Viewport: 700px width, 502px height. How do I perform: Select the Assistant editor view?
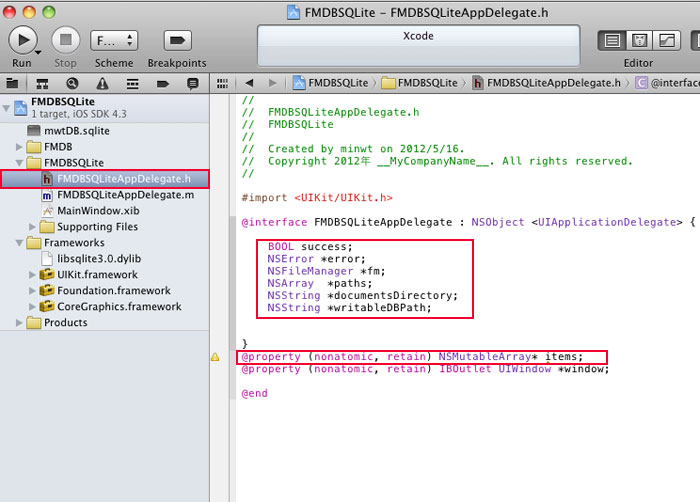tap(639, 41)
